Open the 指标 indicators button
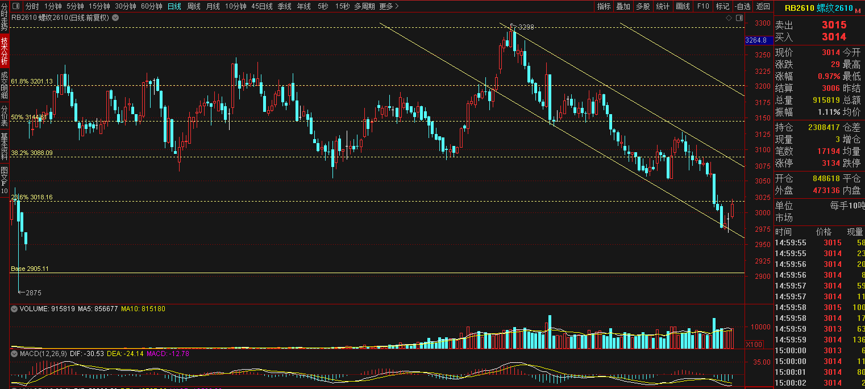The image size is (865, 389). pyautogui.click(x=604, y=7)
